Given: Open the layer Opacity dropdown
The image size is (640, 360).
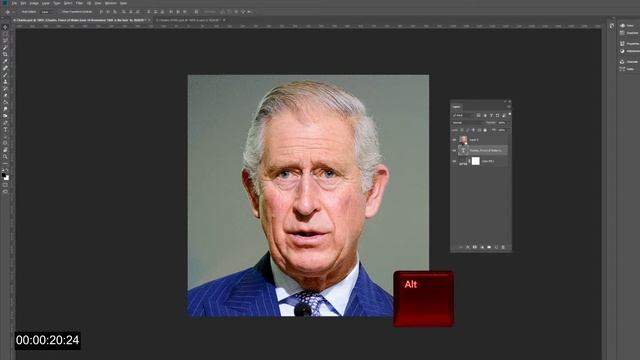Looking at the screenshot, I should click(502, 123).
